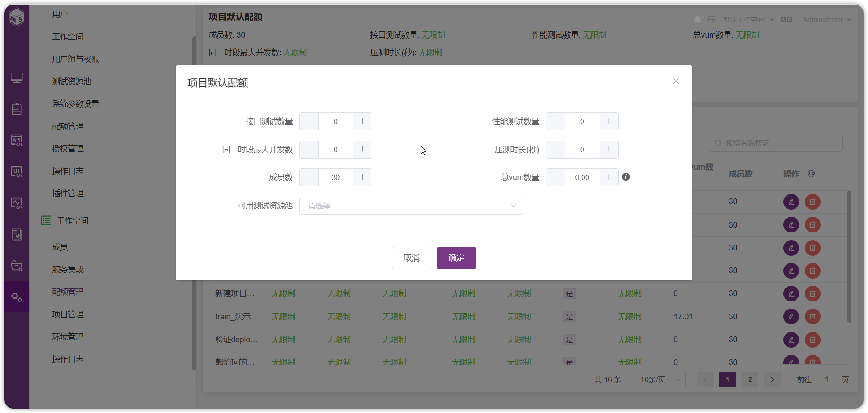Click the quota table vertical scrollbar

click(849, 256)
